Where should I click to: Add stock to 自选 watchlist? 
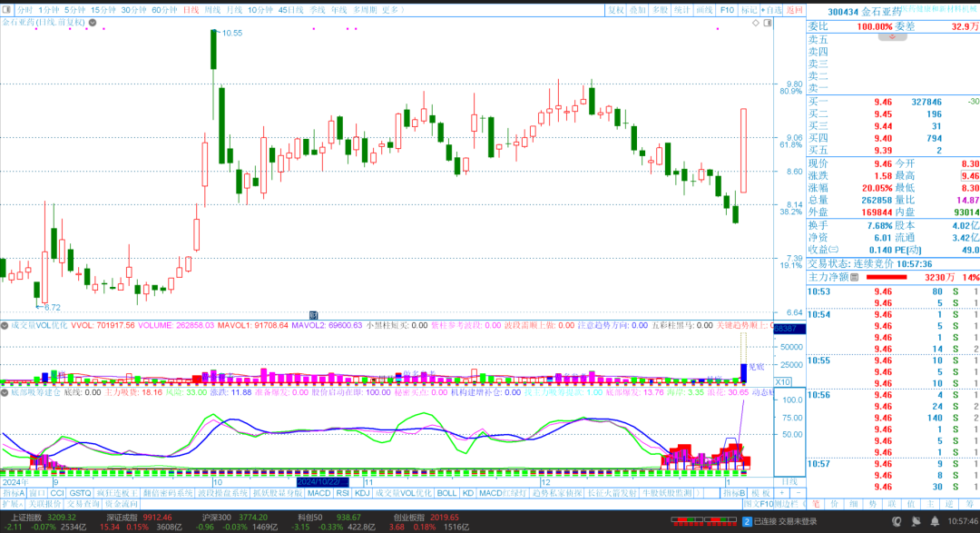click(x=771, y=10)
